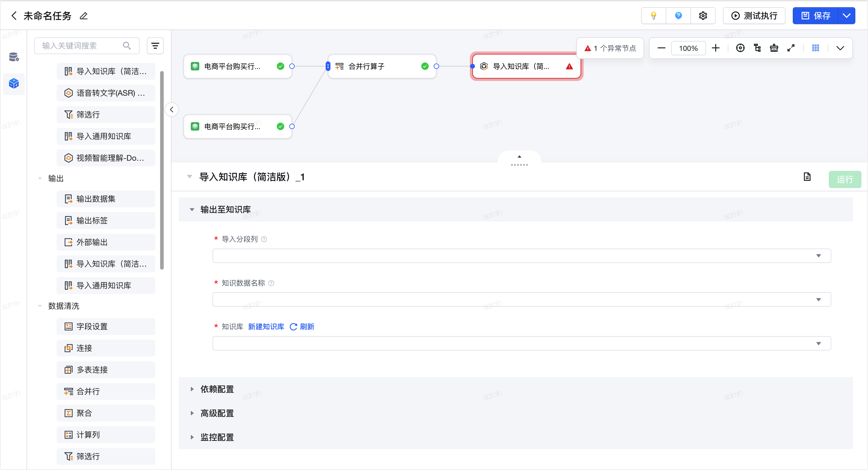Select the 合并行算子 canvas node
Viewport: 868px width, 470px height.
[382, 66]
